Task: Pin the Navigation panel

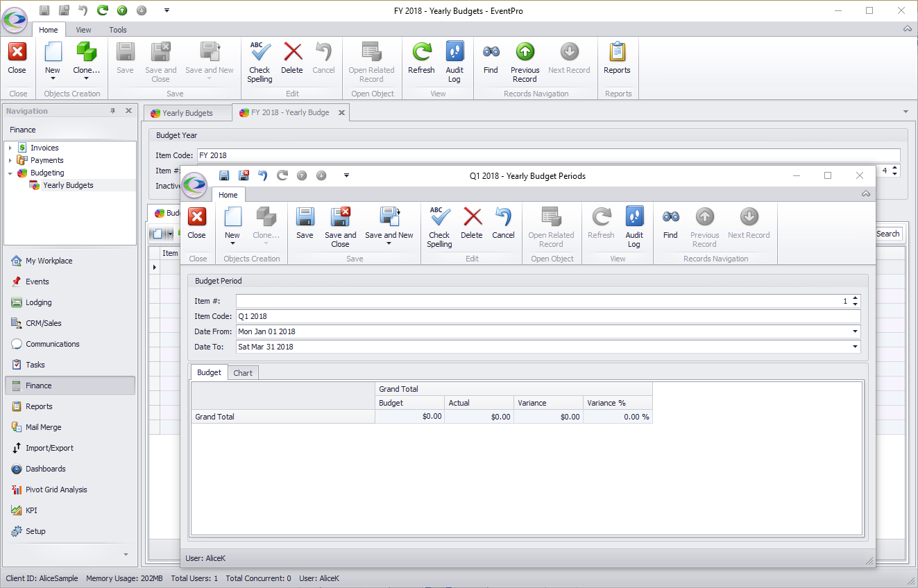Action: coord(113,111)
